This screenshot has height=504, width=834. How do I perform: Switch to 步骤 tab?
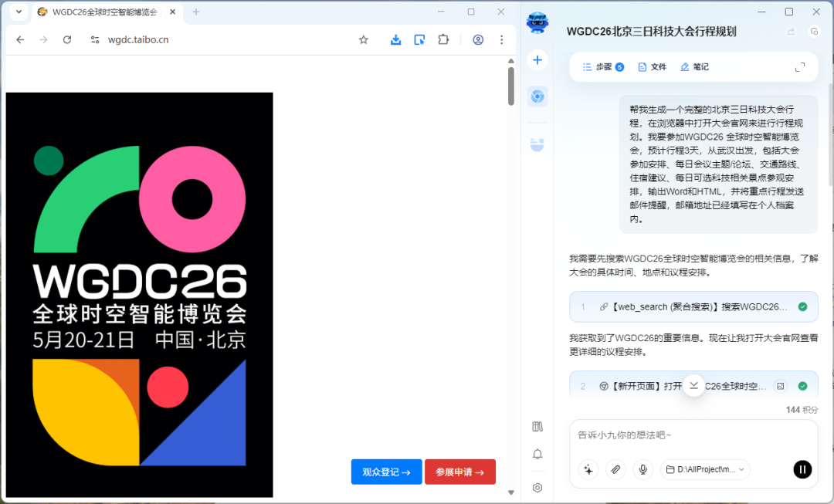click(x=603, y=67)
